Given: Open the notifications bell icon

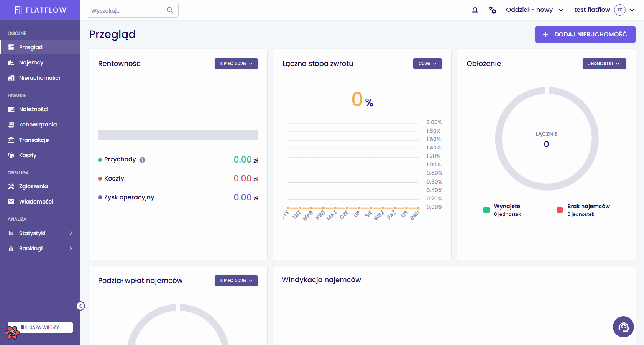Looking at the screenshot, I should click(x=475, y=10).
